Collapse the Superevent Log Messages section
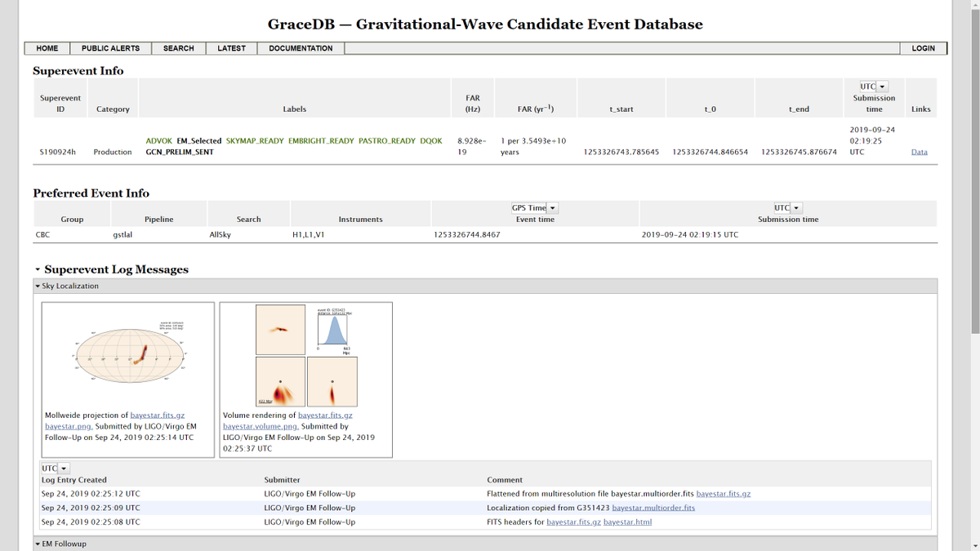 tap(38, 270)
